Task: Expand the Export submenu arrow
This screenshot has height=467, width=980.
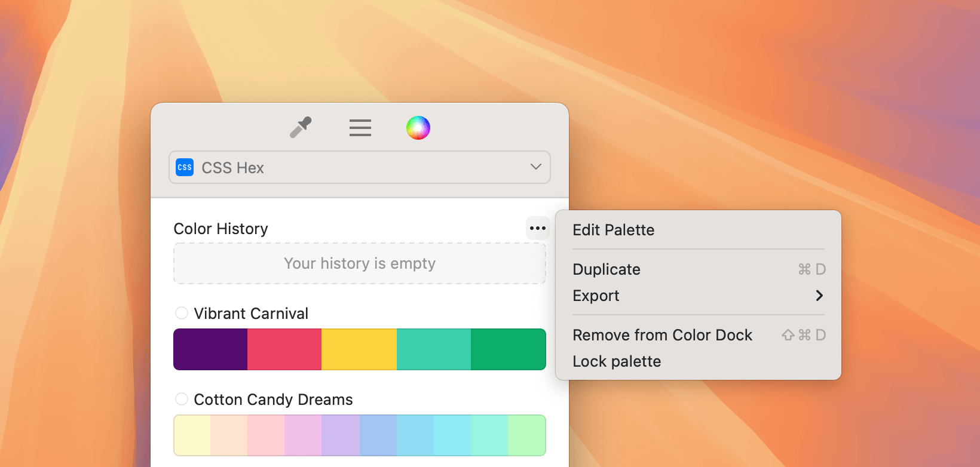Action: click(819, 296)
